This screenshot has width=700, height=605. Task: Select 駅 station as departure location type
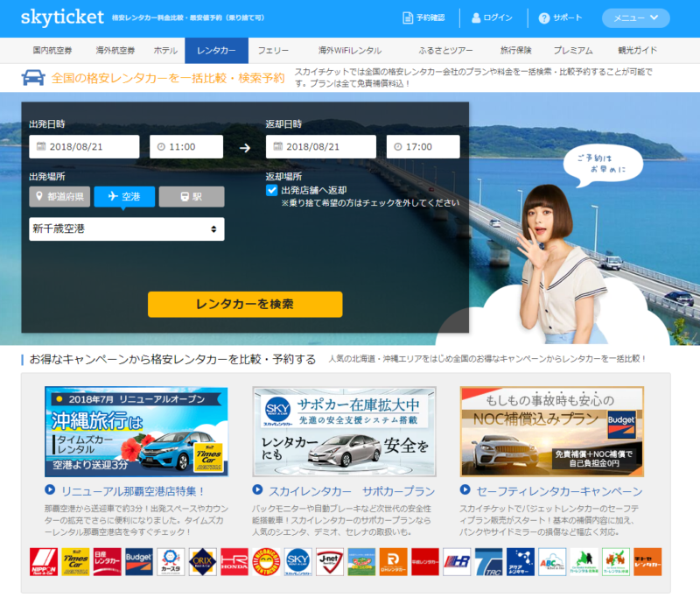point(191,196)
